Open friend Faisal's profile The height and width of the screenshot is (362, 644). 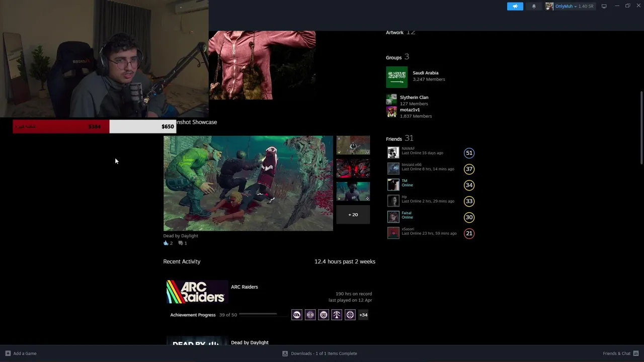[407, 213]
